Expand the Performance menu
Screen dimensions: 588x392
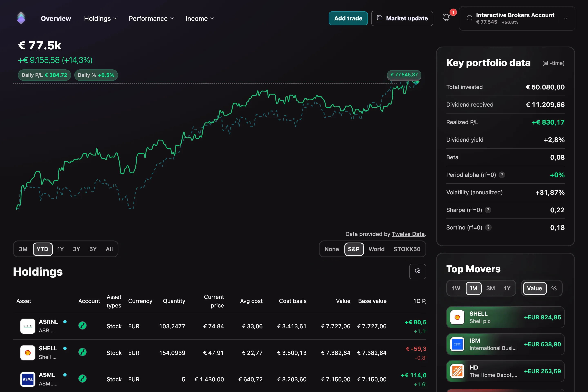click(x=151, y=19)
